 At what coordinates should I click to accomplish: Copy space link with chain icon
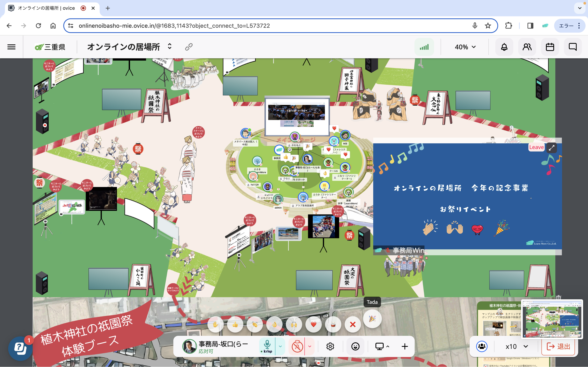click(189, 47)
